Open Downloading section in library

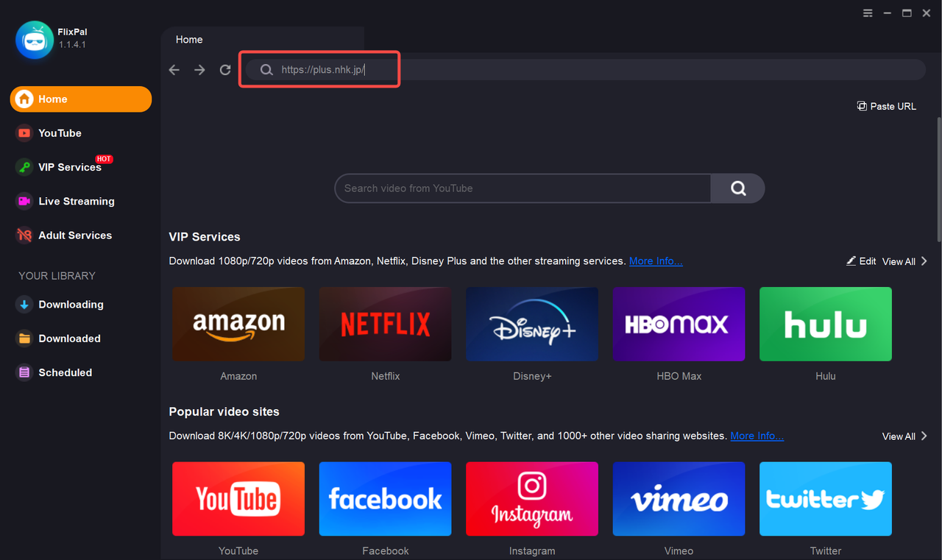tap(71, 305)
